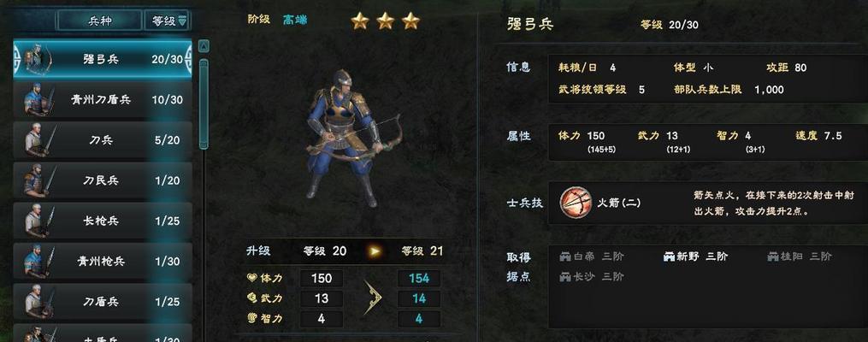Choose 刀民兵 from the troop list
Image resolution: width=868 pixels, height=342 pixels.
[103, 180]
